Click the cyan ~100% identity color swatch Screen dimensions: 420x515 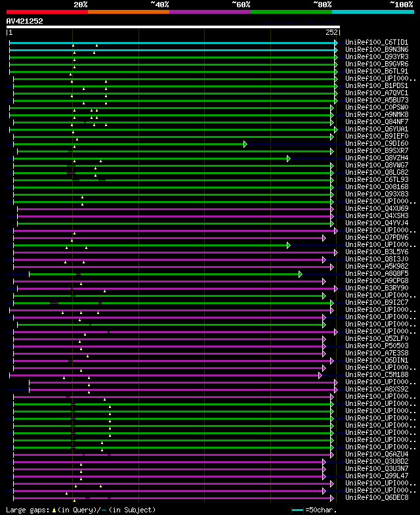pyautogui.click(x=373, y=12)
